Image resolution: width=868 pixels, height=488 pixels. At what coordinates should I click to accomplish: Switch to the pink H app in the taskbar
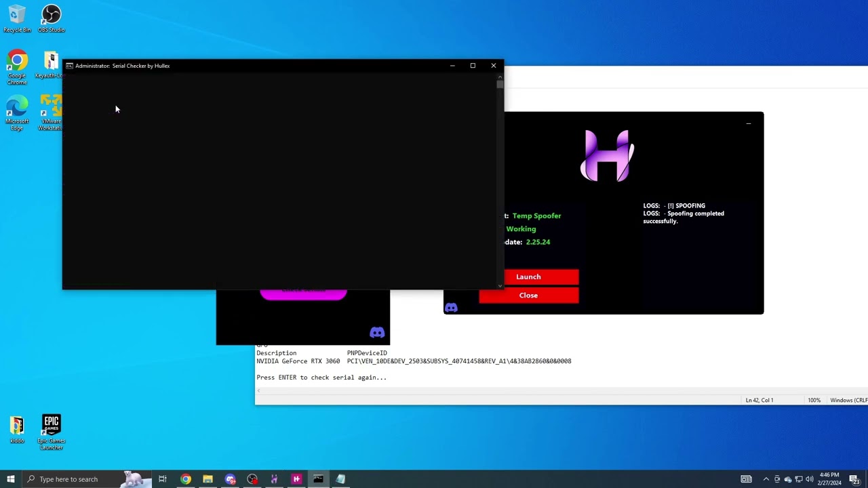(296, 479)
